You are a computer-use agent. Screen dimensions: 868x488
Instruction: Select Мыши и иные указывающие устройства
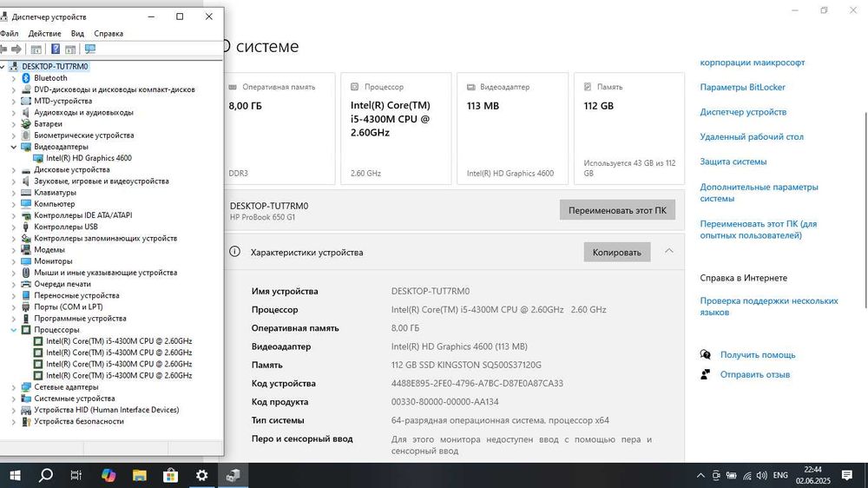(x=105, y=273)
